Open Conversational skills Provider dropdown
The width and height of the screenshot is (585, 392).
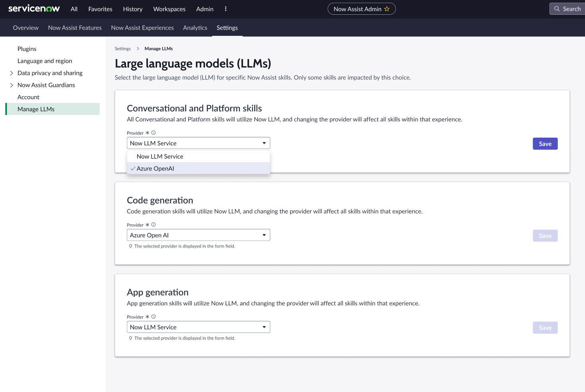[199, 143]
